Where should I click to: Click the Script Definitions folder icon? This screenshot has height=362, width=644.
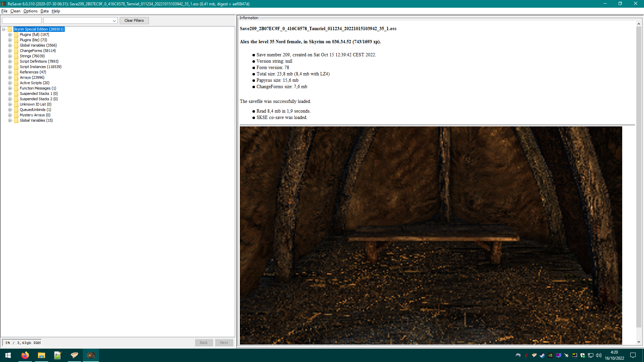16,61
